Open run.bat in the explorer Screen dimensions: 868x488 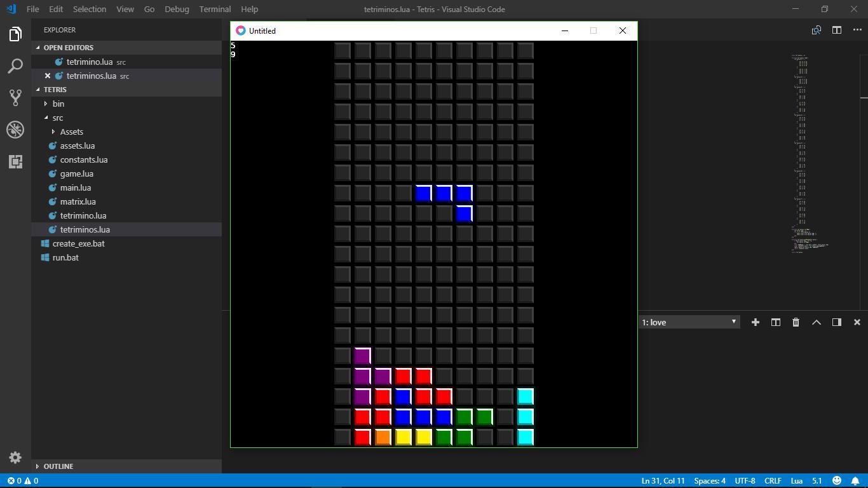126,257
